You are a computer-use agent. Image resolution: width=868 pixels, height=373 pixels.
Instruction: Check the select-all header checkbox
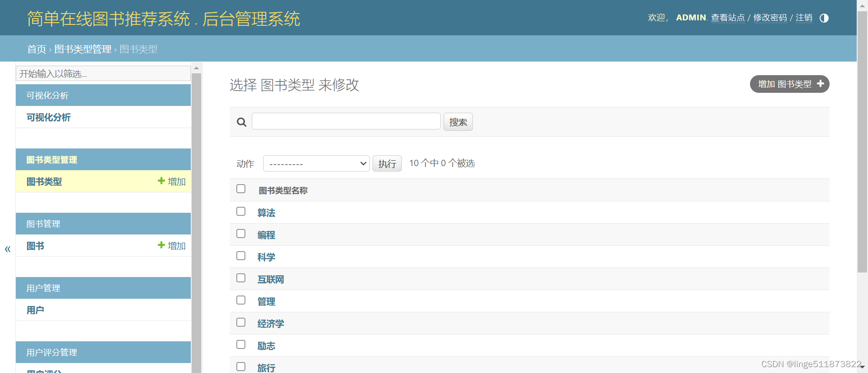pos(241,189)
